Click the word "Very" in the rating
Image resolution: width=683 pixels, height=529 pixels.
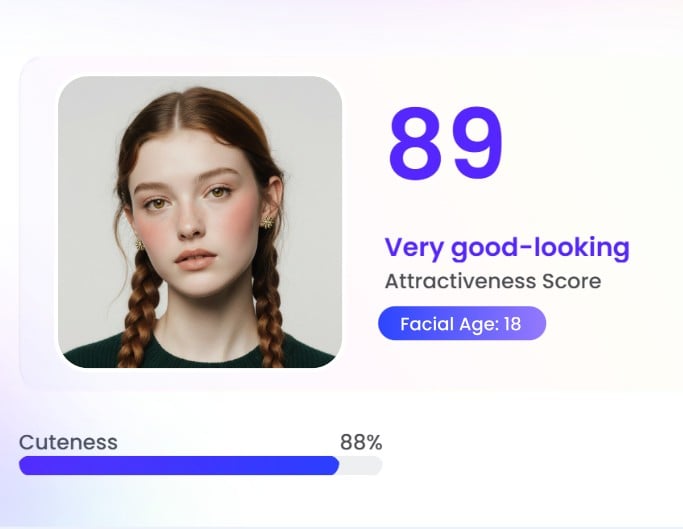pyautogui.click(x=414, y=248)
